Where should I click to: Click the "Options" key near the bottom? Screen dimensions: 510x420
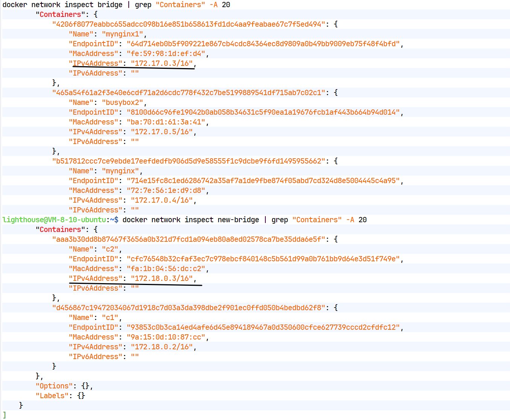54,386
